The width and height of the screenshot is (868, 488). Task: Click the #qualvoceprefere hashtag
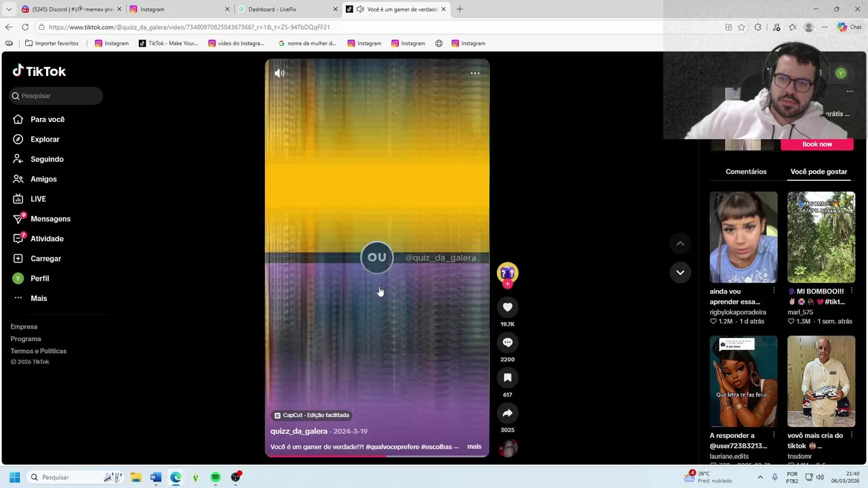(x=392, y=447)
